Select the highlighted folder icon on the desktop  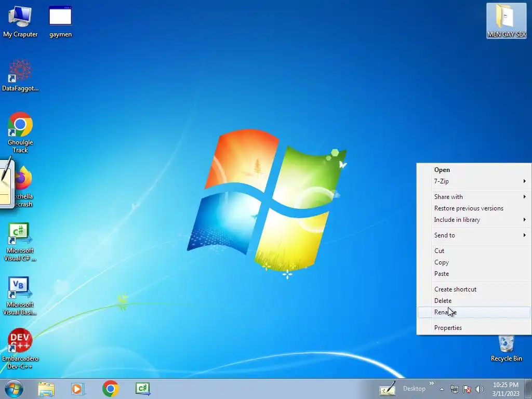tap(506, 21)
